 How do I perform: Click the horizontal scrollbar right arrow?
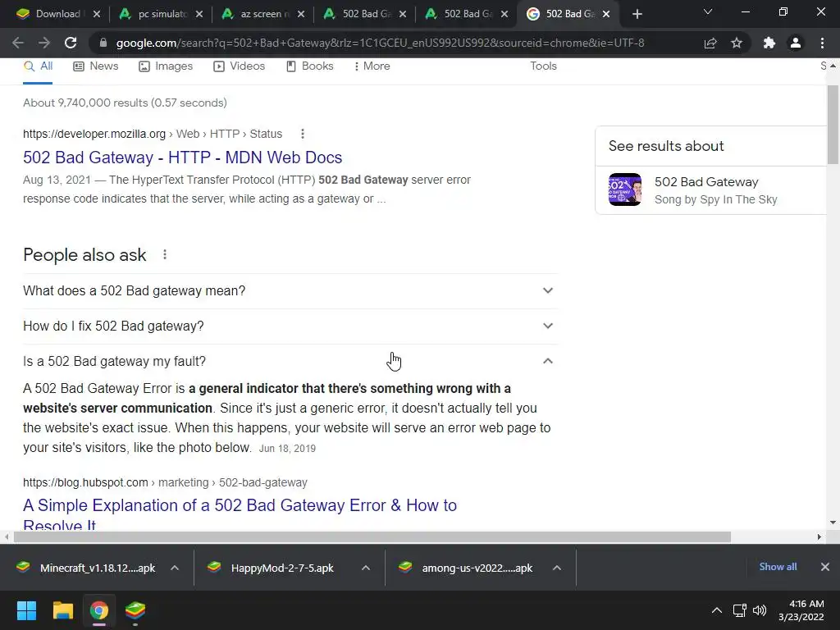[819, 536]
